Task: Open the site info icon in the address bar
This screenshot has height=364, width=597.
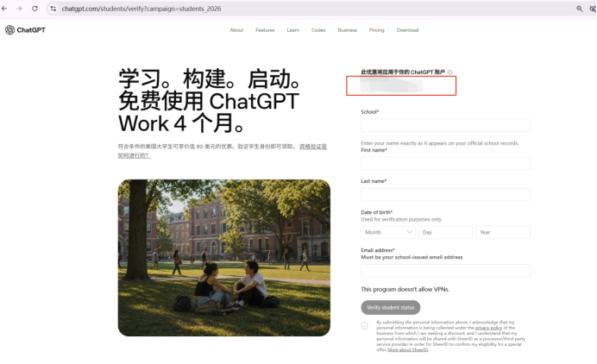Action: pyautogui.click(x=53, y=9)
